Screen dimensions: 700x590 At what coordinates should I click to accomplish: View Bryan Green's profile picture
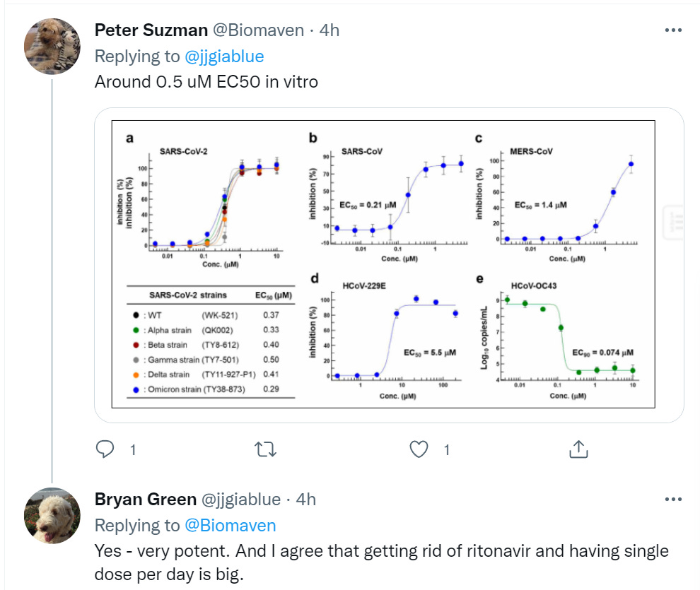coord(52,515)
